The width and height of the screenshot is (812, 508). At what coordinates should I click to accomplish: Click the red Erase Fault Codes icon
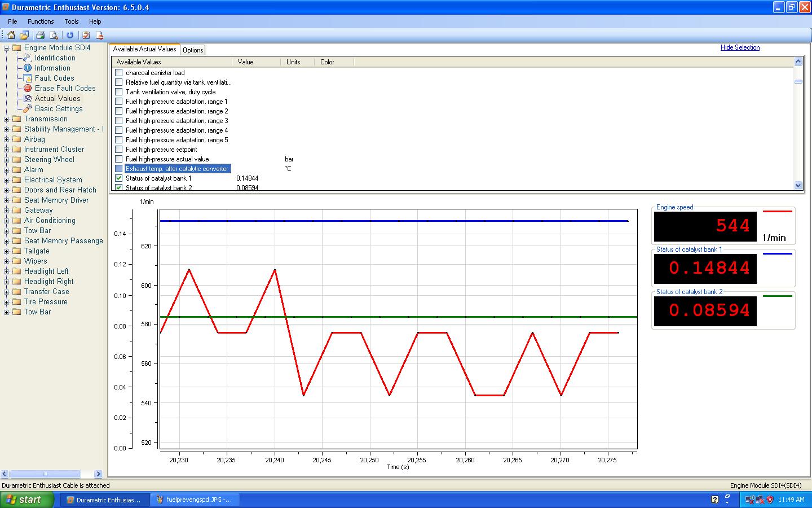pyautogui.click(x=27, y=88)
